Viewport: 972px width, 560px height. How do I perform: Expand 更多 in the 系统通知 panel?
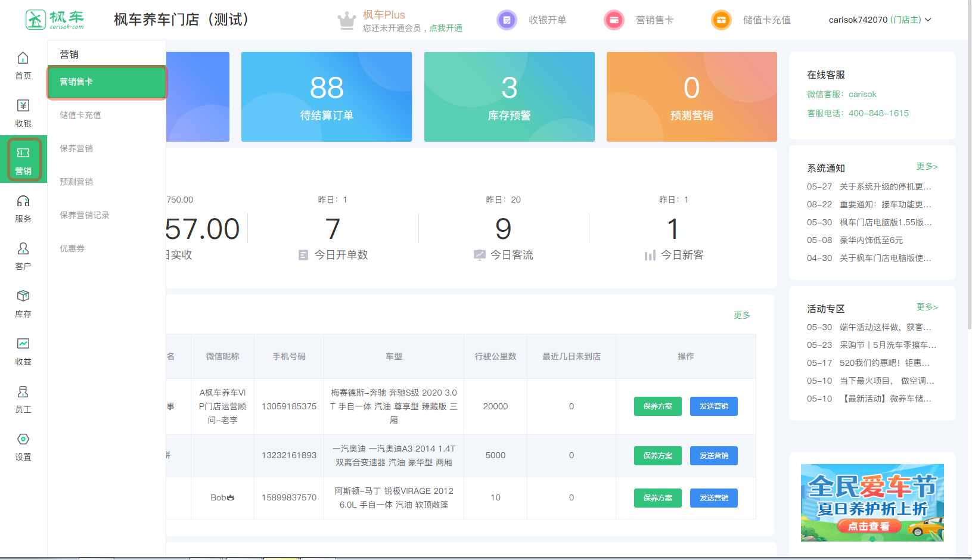click(927, 167)
